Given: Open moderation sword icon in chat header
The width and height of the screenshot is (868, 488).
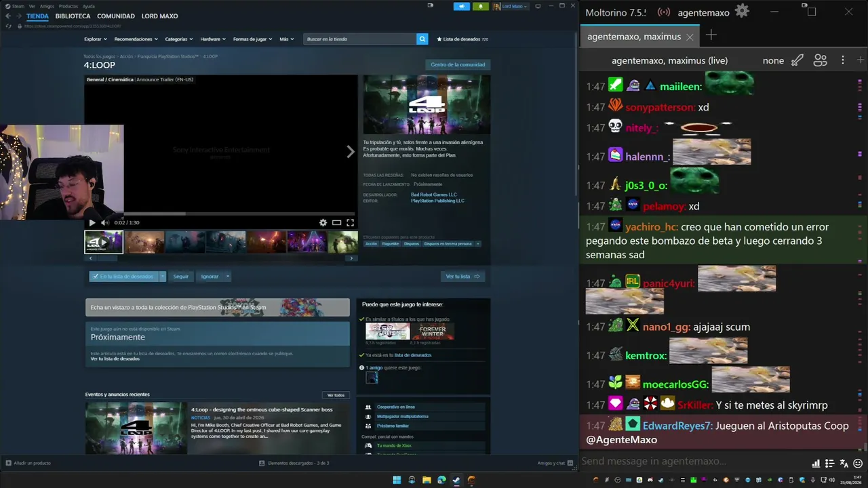Looking at the screenshot, I should pos(797,60).
